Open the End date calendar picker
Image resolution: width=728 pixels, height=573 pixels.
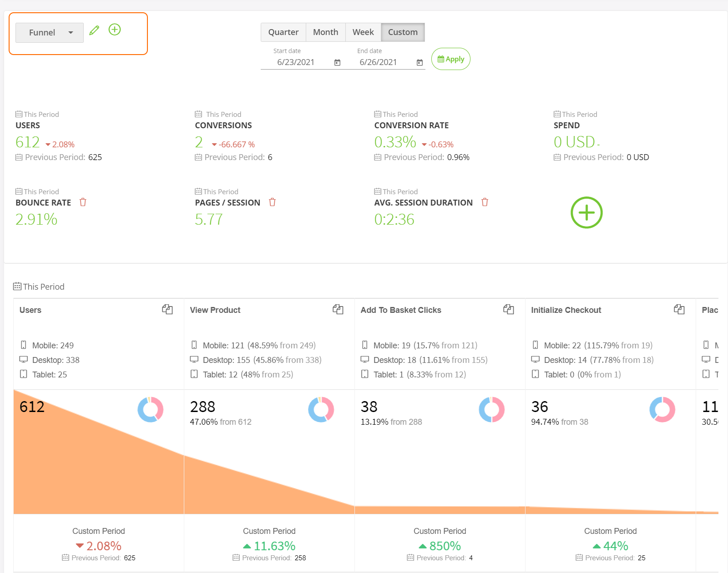tap(420, 62)
